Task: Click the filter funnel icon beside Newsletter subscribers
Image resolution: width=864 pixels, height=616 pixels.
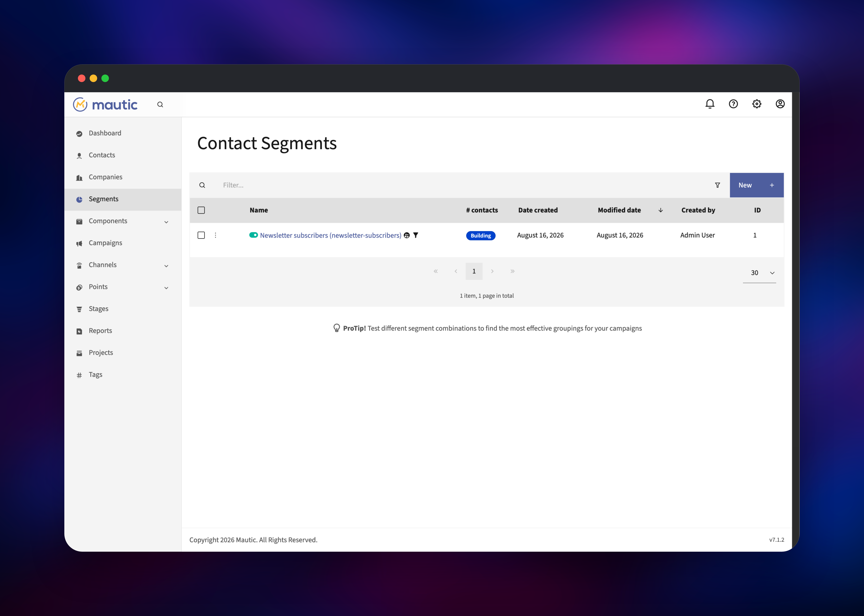Action: click(416, 235)
